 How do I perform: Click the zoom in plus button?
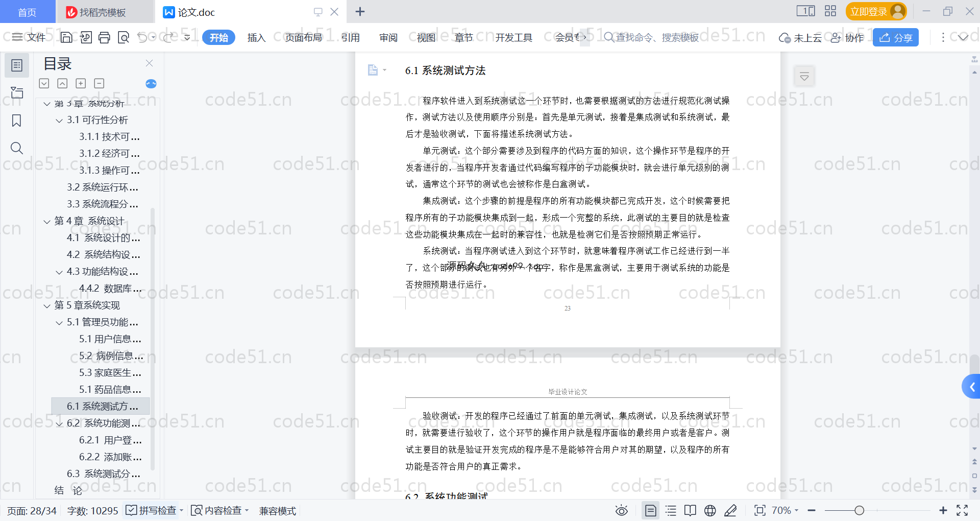tap(943, 510)
